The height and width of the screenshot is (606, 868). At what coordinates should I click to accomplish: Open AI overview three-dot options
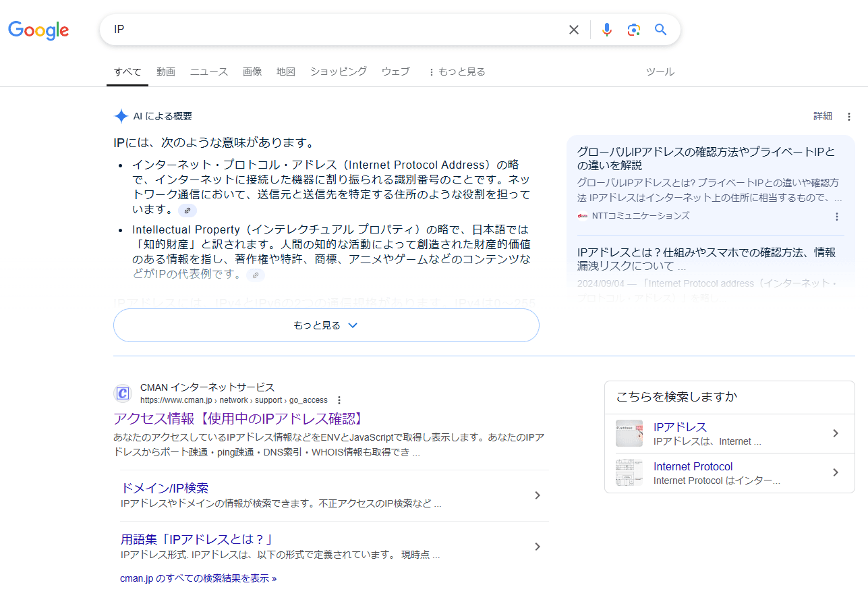pos(849,117)
